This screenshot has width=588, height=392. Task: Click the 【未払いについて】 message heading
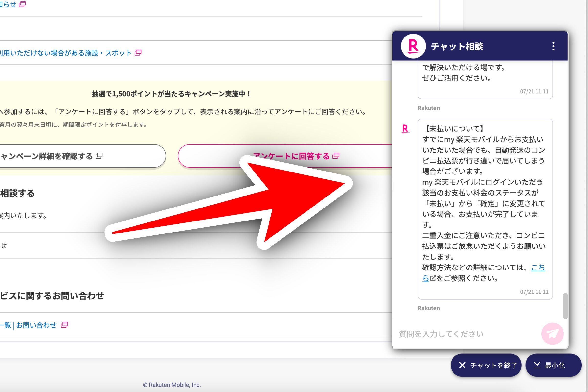(x=454, y=128)
